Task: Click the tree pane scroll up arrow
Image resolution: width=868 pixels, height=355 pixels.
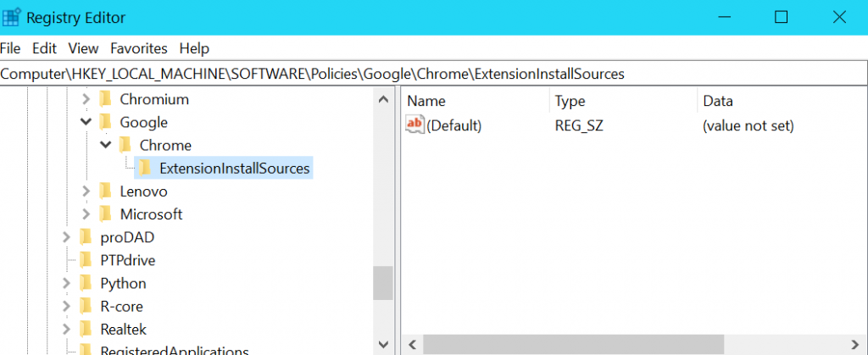Action: [382, 99]
